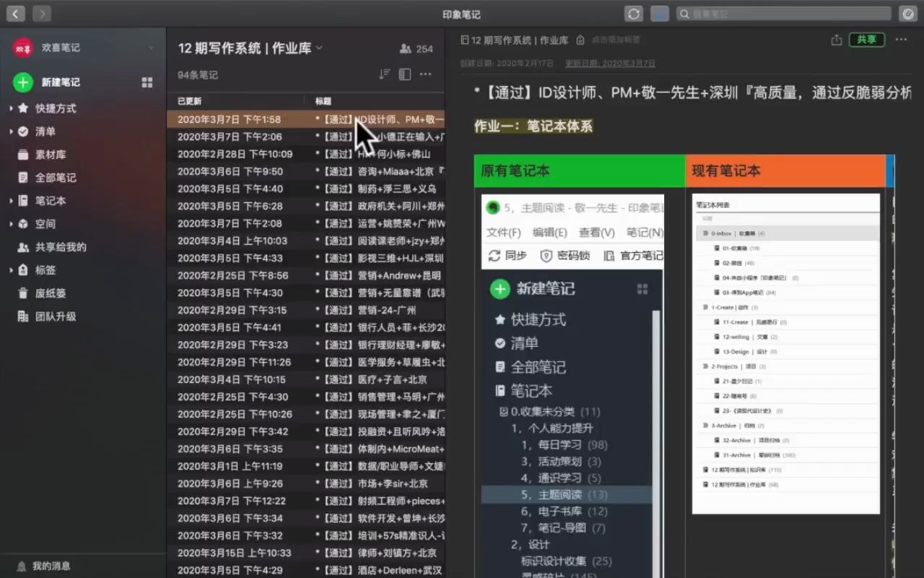Open the note list ··· options menu
Screen dimensions: 924x578
click(x=425, y=74)
